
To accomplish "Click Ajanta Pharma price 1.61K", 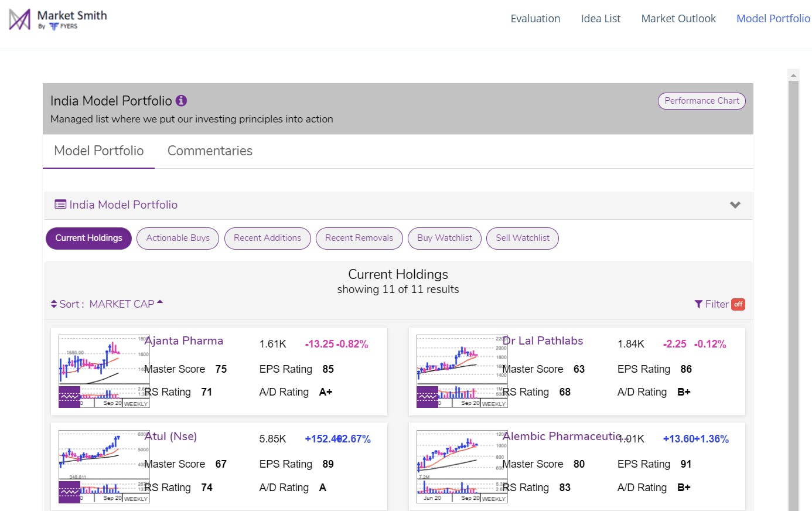I will pyautogui.click(x=273, y=344).
